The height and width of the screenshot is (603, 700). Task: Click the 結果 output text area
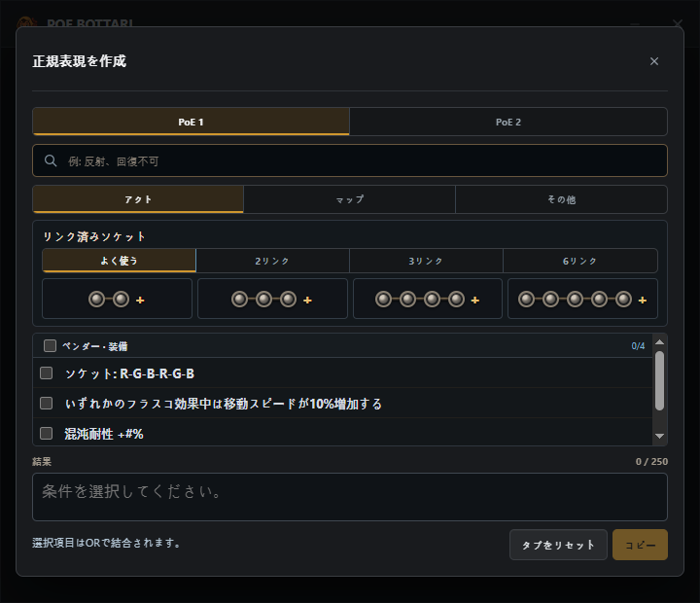click(350, 497)
